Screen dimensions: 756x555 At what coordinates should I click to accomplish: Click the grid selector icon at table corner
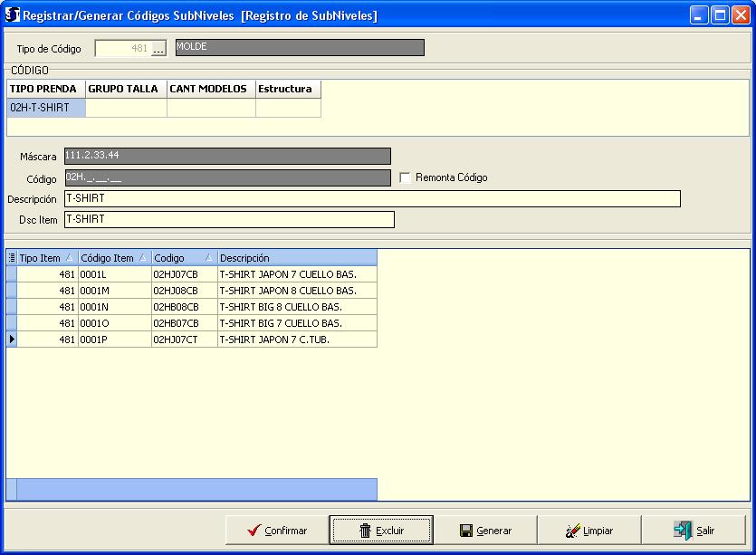tap(12, 258)
